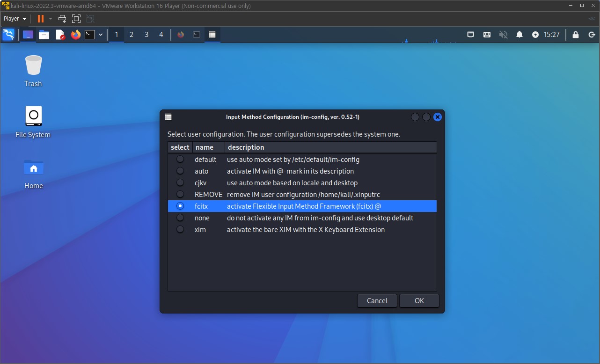Open notifications bell icon
The height and width of the screenshot is (364, 600).
coord(520,35)
